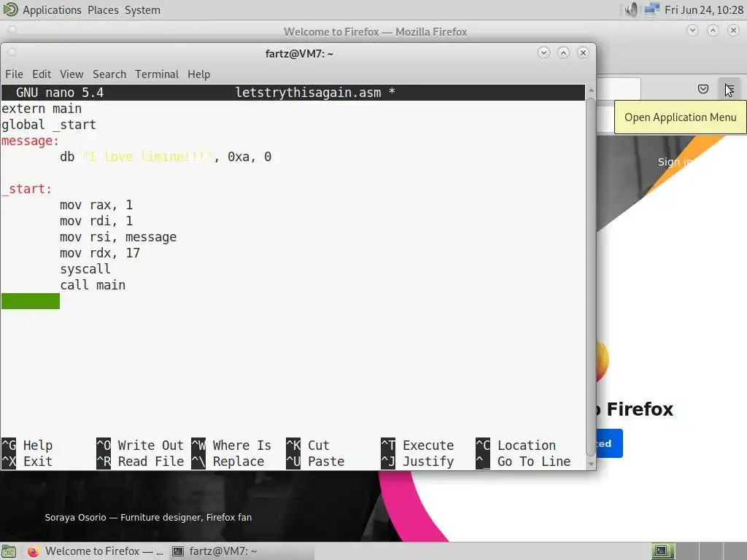
Task: Click the ^O Write Out shortcut
Action: (140, 446)
